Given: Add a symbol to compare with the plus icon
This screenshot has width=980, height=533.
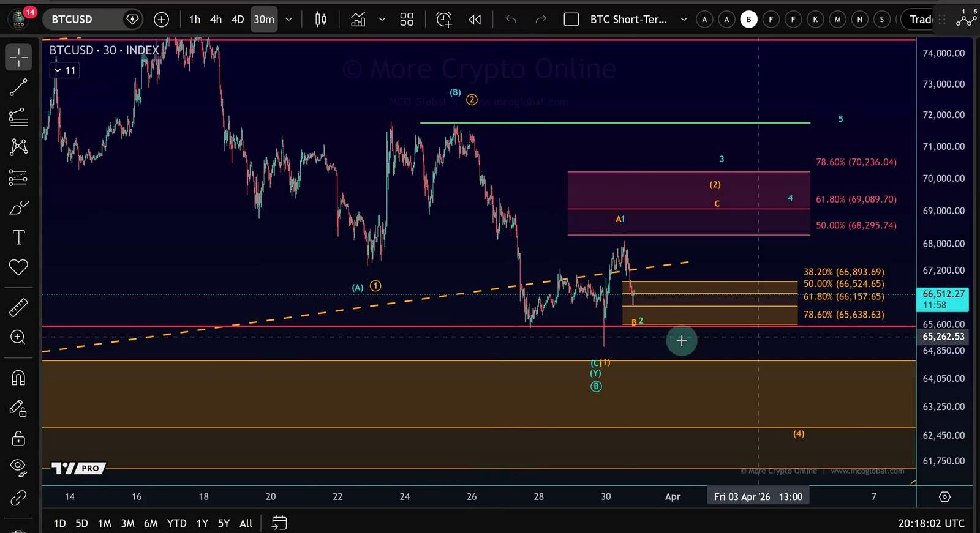Looking at the screenshot, I should coord(161,20).
